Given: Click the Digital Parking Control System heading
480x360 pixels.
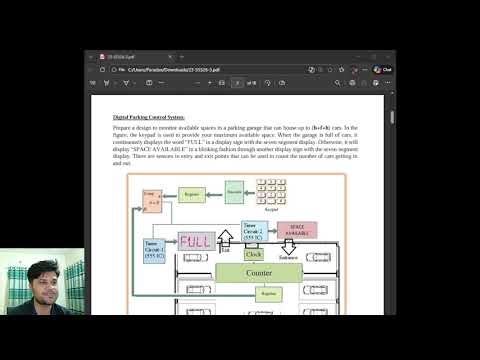Looking at the screenshot, I should [x=148, y=117].
